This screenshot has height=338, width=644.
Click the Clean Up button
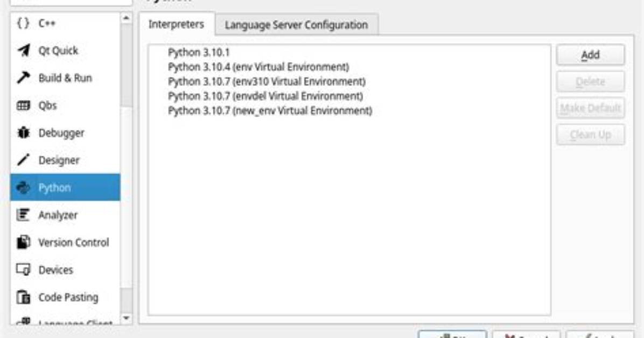point(591,135)
